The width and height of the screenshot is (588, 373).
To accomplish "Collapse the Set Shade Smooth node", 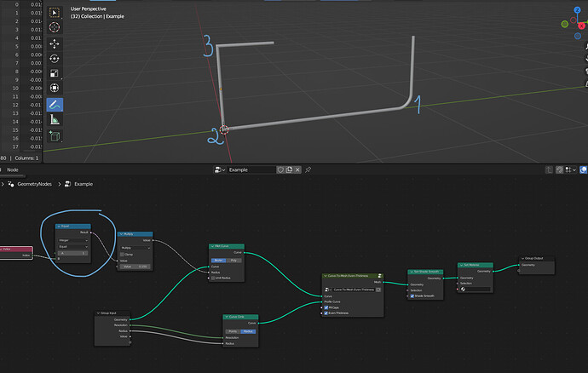I will point(412,272).
